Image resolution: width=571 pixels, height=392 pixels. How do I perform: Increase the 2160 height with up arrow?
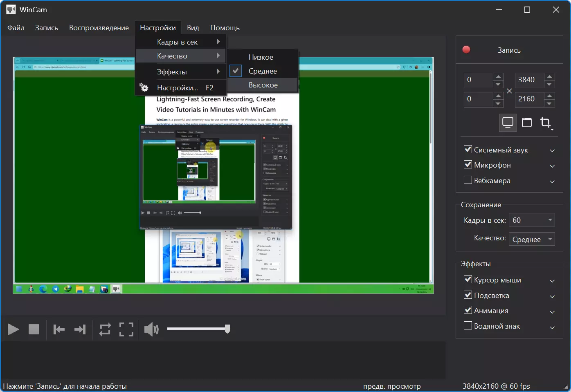click(x=550, y=95)
